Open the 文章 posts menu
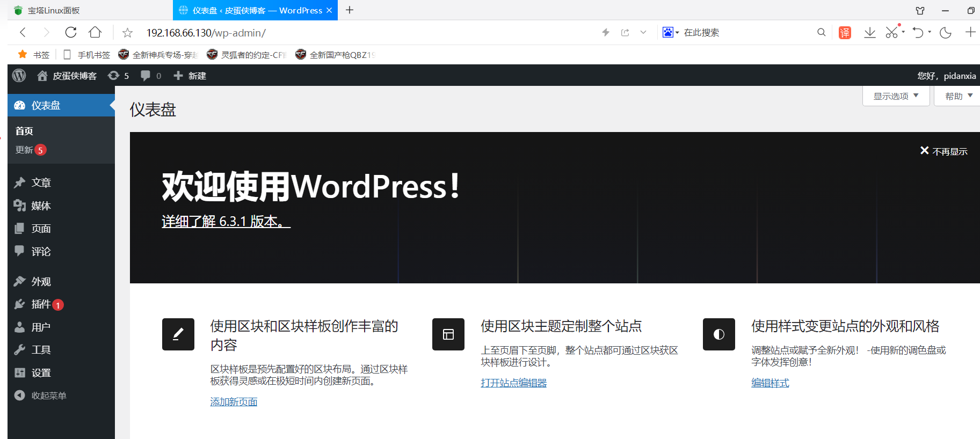The height and width of the screenshot is (439, 980). tap(41, 183)
